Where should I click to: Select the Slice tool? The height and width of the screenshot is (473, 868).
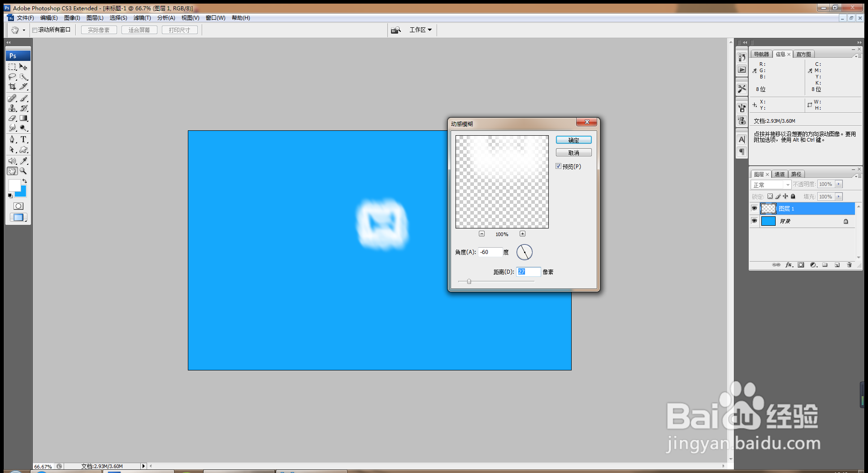click(x=24, y=86)
